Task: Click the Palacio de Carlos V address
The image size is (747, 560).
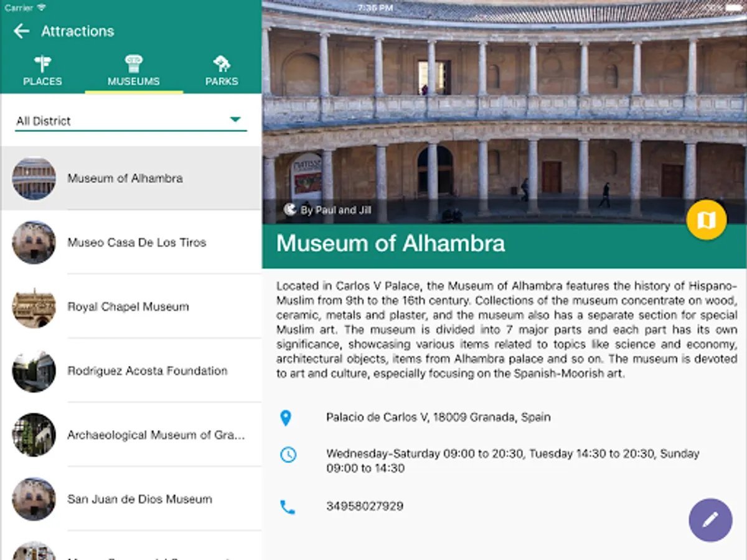Action: 438,417
